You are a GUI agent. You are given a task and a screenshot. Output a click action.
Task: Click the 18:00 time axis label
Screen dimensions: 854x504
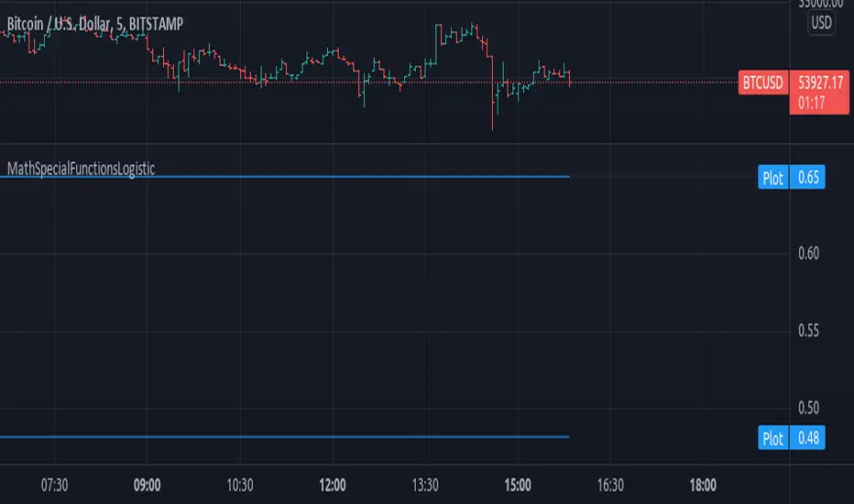pos(703,484)
